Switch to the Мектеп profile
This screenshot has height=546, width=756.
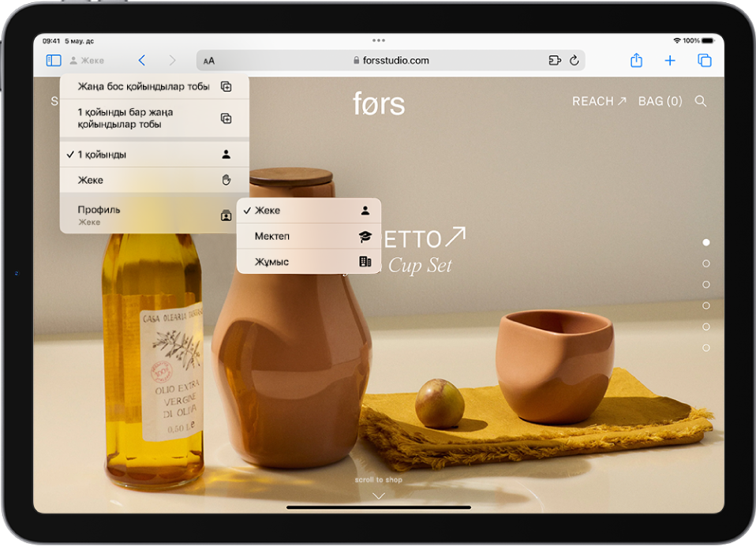click(x=309, y=236)
